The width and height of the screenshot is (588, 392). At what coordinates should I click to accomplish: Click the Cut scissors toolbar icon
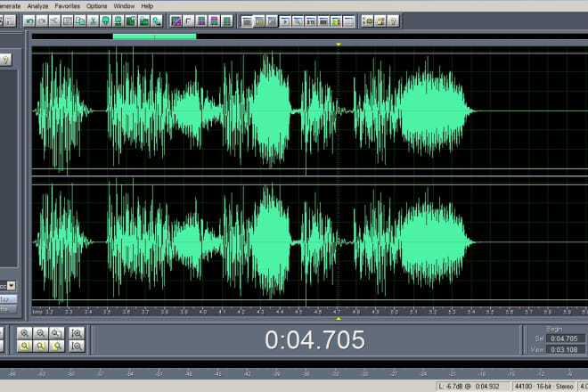pyautogui.click(x=93, y=21)
